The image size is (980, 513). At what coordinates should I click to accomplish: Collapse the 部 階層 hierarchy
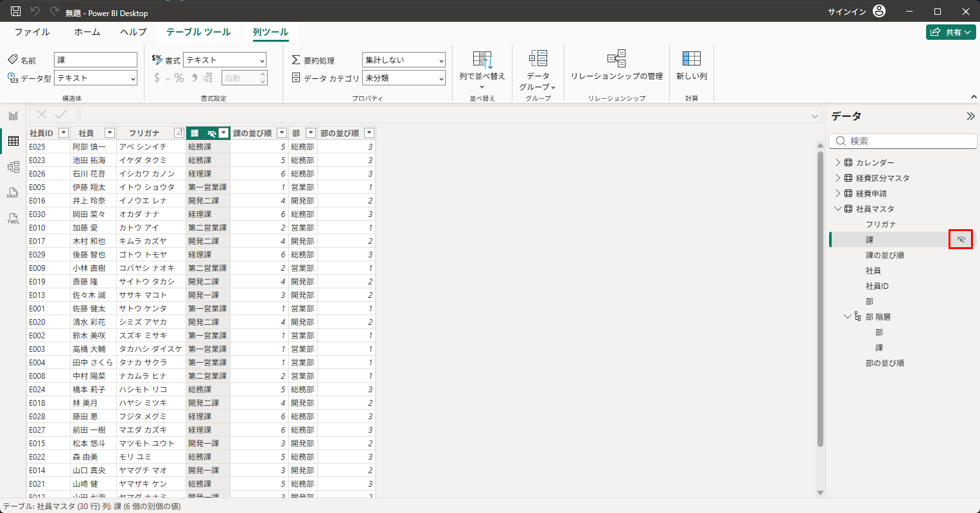tap(848, 317)
